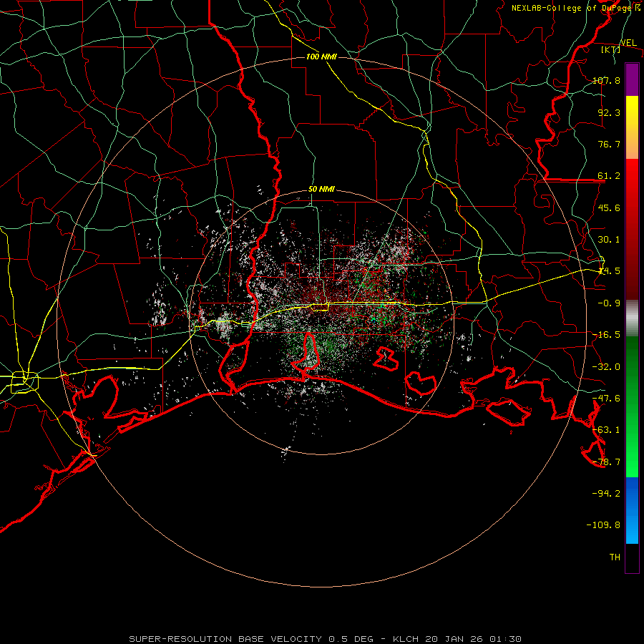Click the blue color band in legend

[632, 510]
